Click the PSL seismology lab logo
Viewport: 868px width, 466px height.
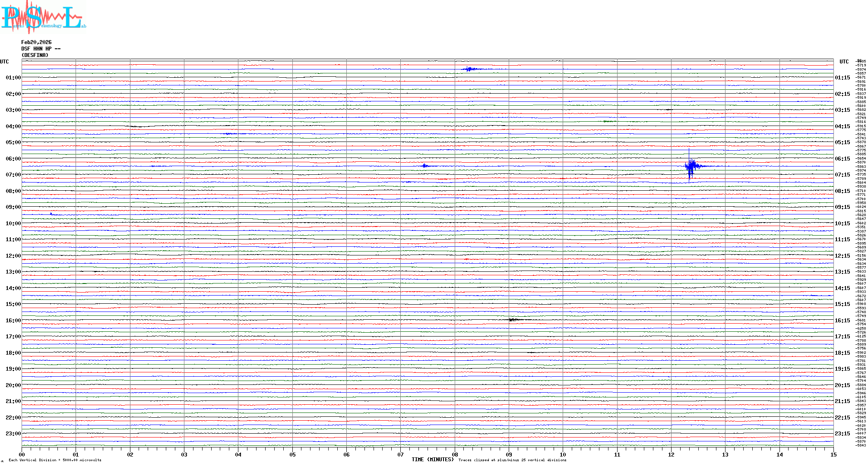(42, 17)
